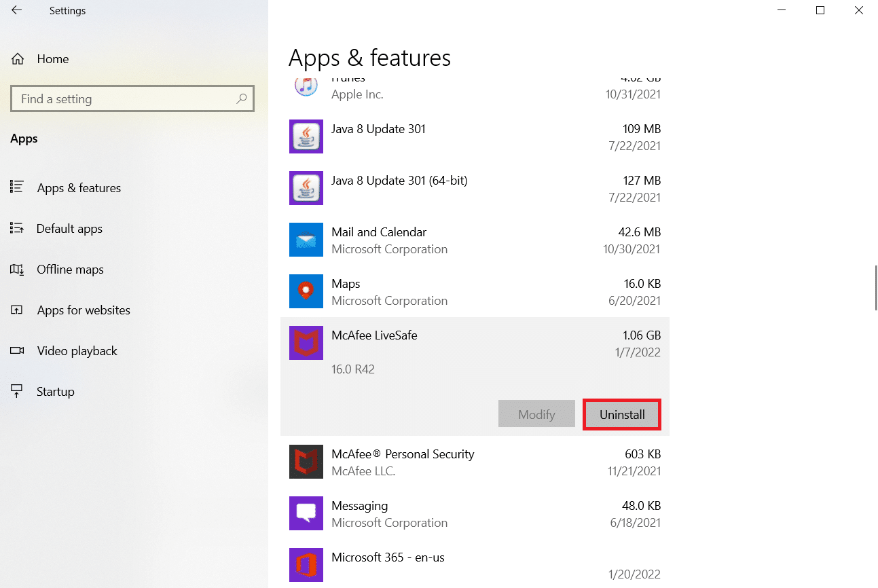Click the 42.6 MB size of Mail and Calendar
Screen dimensions: 878x588
638,232
